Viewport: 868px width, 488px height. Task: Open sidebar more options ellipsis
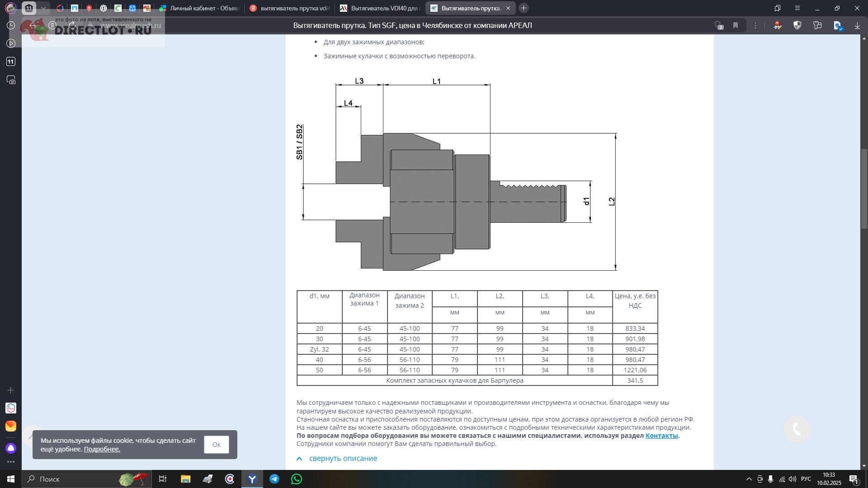[x=11, y=462]
